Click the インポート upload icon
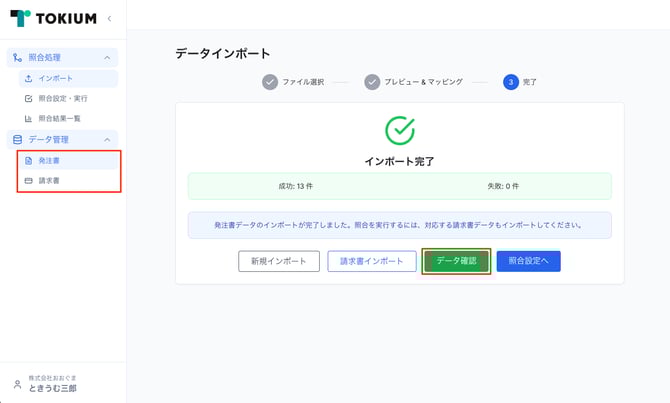Viewport: 670px width, 403px height. pyautogui.click(x=28, y=78)
